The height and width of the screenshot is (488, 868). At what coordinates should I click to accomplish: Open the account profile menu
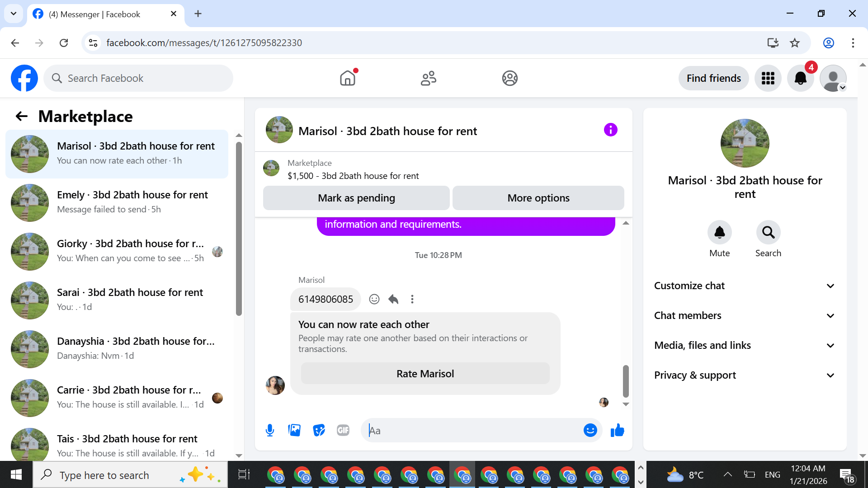pos(833,78)
